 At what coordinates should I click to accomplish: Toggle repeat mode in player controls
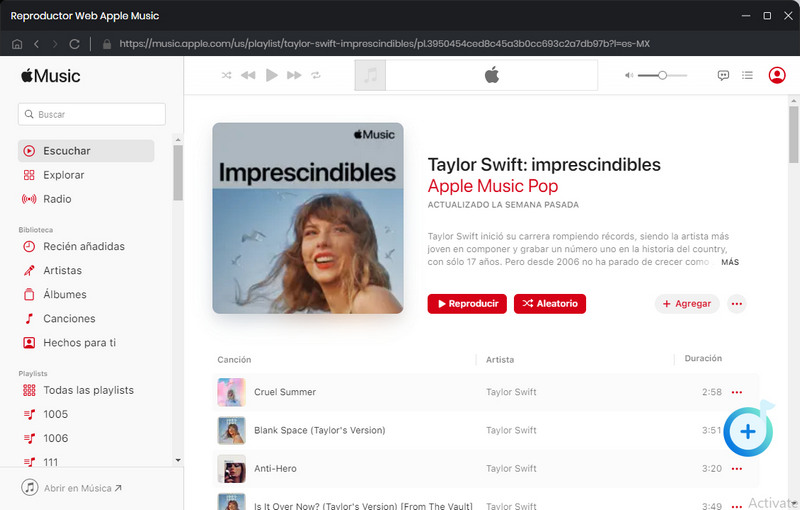[316, 75]
